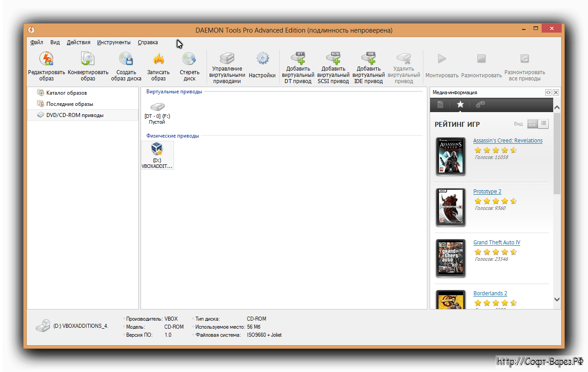Open the Файл menu
This screenshot has width=588, height=372.
tap(37, 42)
